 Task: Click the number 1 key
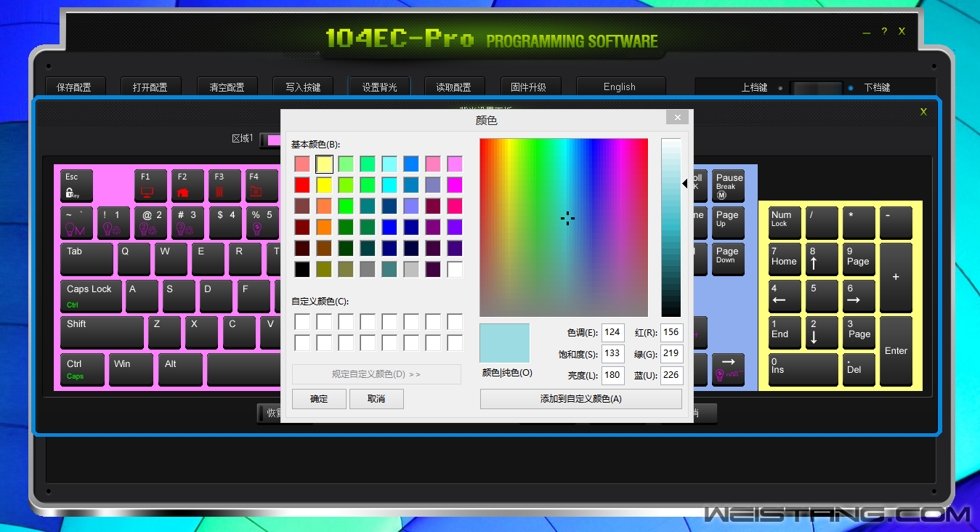(x=114, y=223)
